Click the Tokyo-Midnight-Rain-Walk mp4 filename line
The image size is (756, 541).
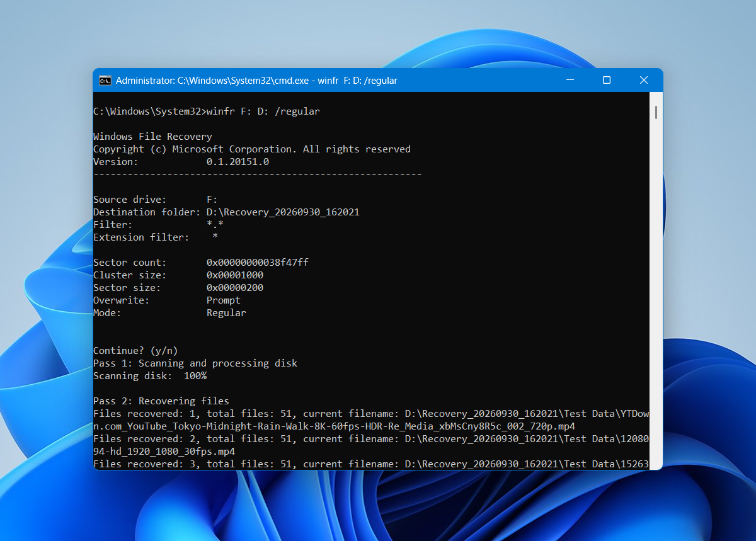334,426
